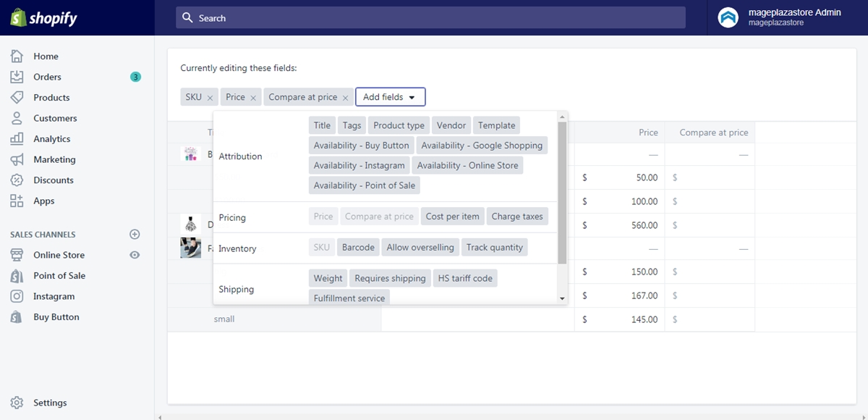View the online store via eye icon

click(x=134, y=255)
